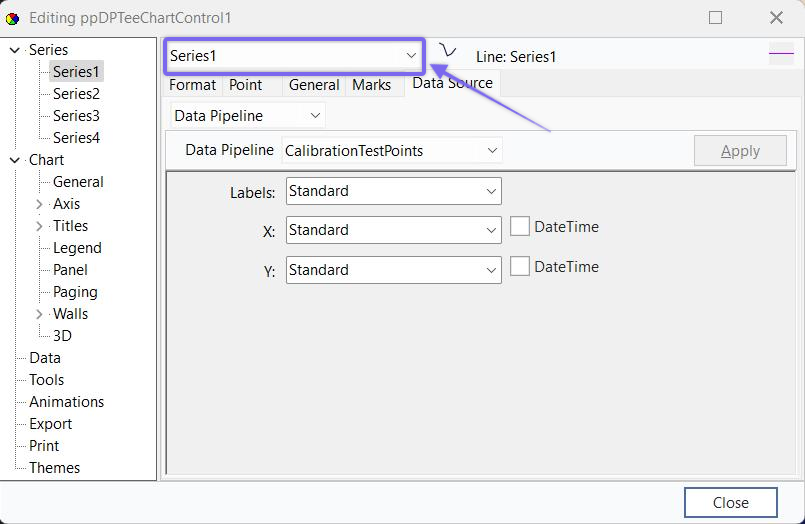This screenshot has width=805, height=524.
Task: Click the Close button
Action: point(730,503)
